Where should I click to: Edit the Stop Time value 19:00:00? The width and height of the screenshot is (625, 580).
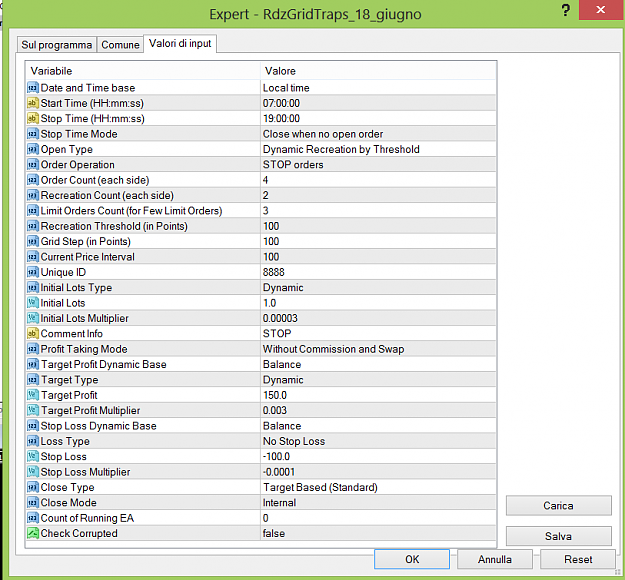click(x=378, y=118)
